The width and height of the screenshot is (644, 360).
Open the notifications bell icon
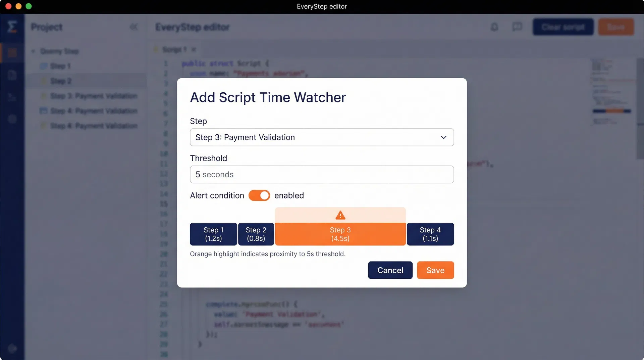494,27
